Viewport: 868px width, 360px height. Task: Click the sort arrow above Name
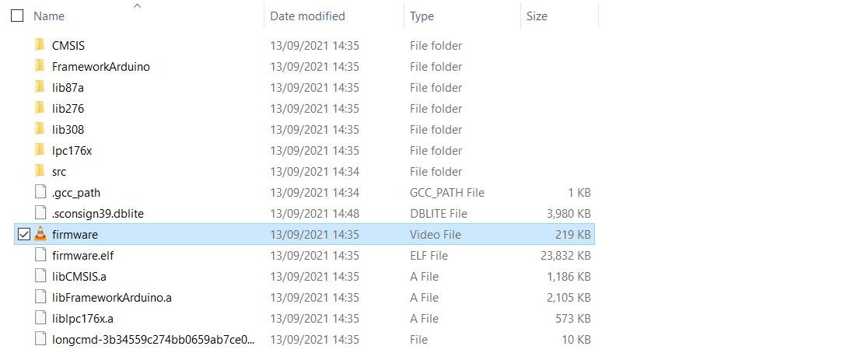pos(138,5)
